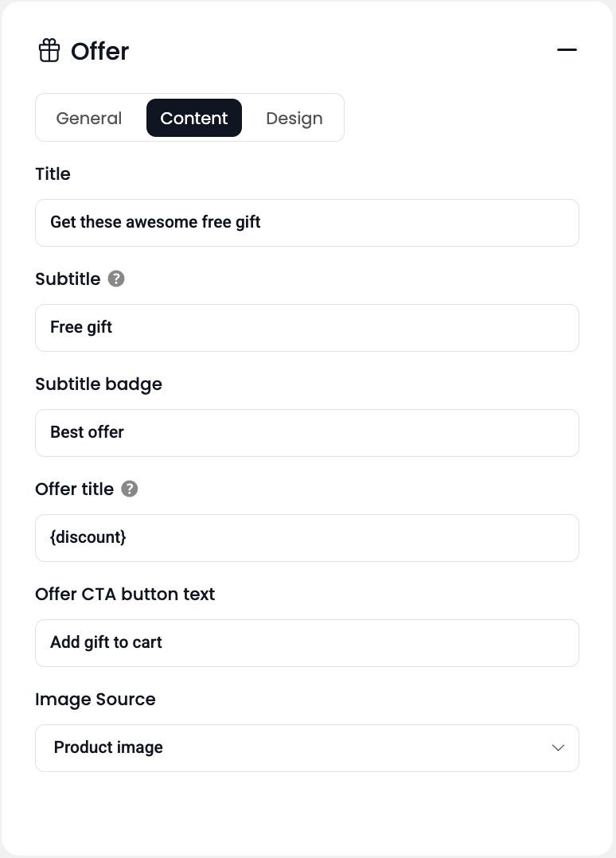Click the Subtitle label text

pyautogui.click(x=68, y=279)
